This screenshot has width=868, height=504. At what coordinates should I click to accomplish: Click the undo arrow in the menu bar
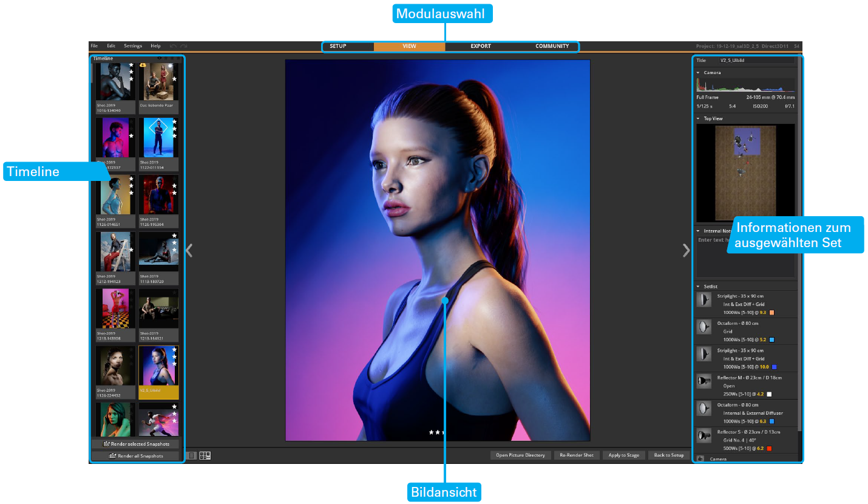coord(173,46)
